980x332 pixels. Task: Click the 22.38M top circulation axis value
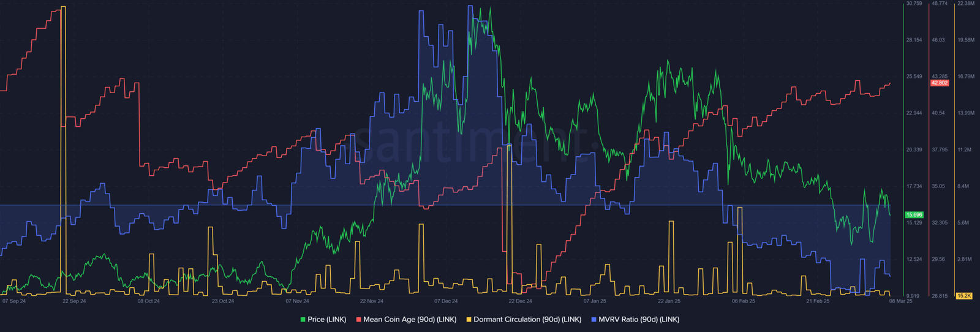tap(965, 4)
